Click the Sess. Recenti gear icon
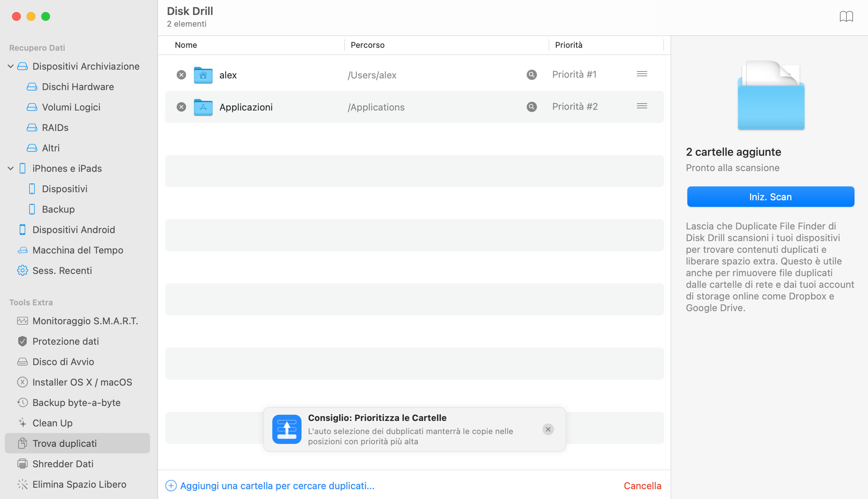The width and height of the screenshot is (868, 499). coord(23,271)
